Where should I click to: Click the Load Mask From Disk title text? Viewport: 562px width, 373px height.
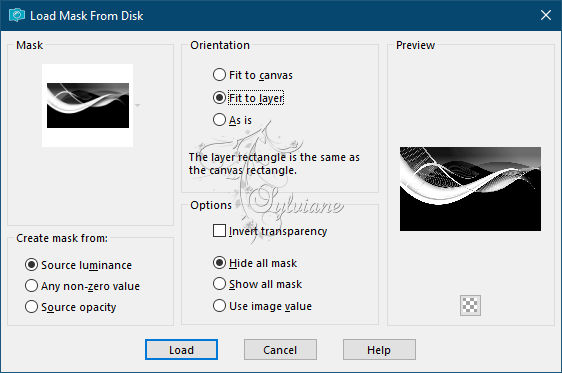[87, 16]
